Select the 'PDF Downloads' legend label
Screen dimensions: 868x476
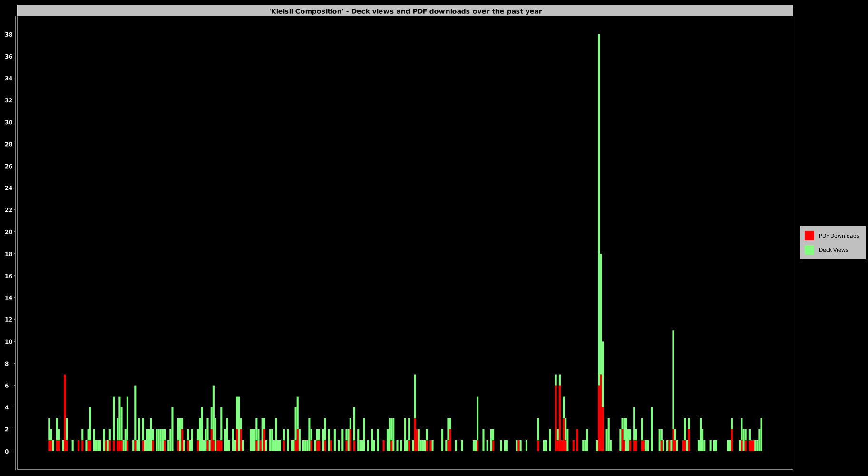tap(839, 236)
